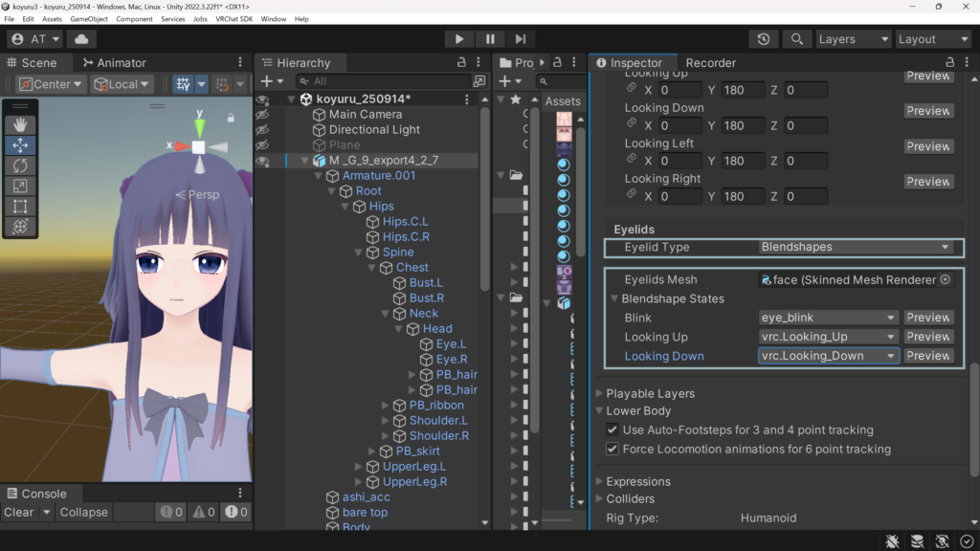Switch to the Recorder tab

pyautogui.click(x=710, y=63)
